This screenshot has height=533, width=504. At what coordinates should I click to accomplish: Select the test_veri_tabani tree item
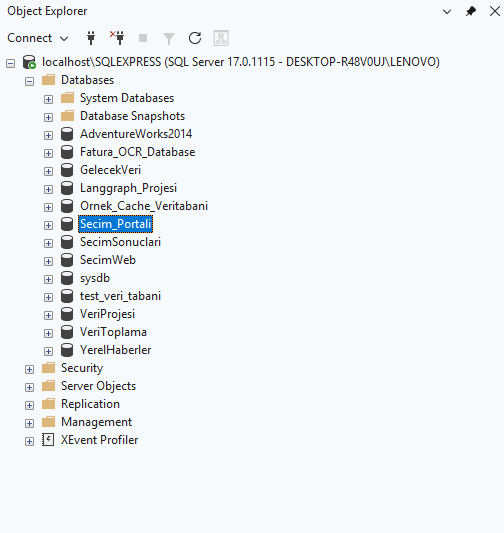point(120,296)
